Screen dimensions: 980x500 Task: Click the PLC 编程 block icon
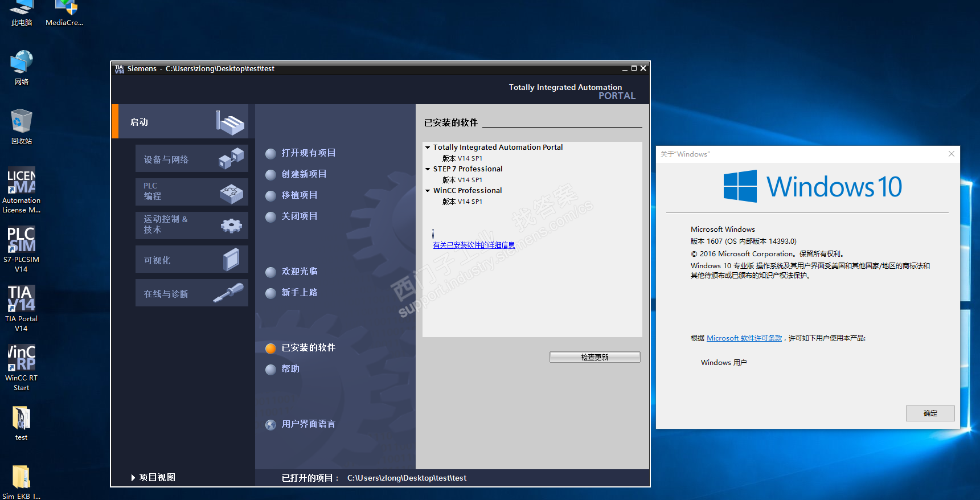(x=231, y=194)
